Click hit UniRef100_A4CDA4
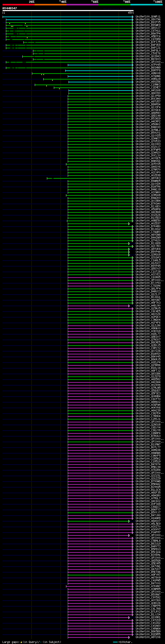 [x=148, y=382]
